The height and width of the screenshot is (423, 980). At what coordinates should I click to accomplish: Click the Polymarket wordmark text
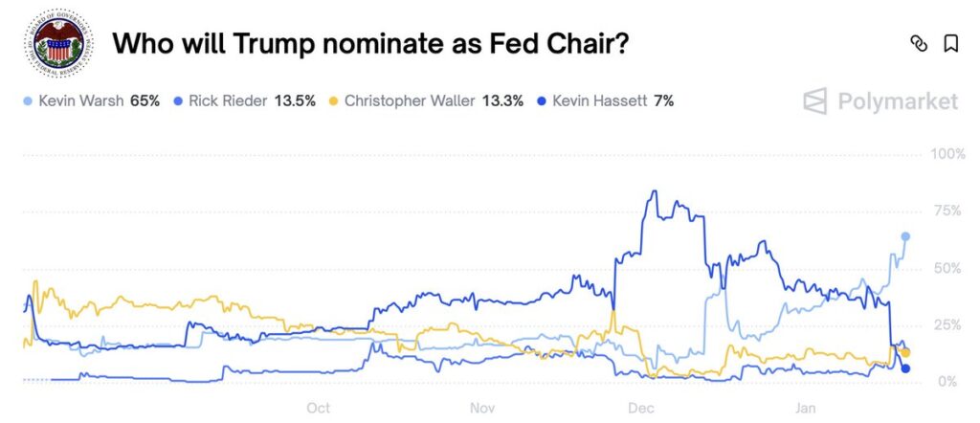(898, 100)
